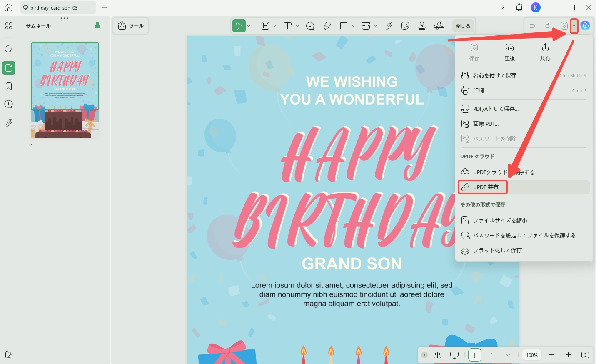
Task: Open page 1 thumbnail options ellipsis
Action: pyautogui.click(x=95, y=145)
